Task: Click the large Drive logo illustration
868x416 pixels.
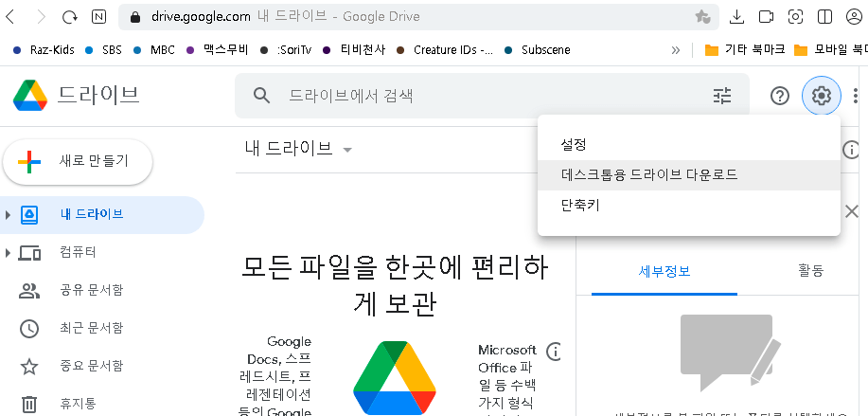Action: [395, 378]
